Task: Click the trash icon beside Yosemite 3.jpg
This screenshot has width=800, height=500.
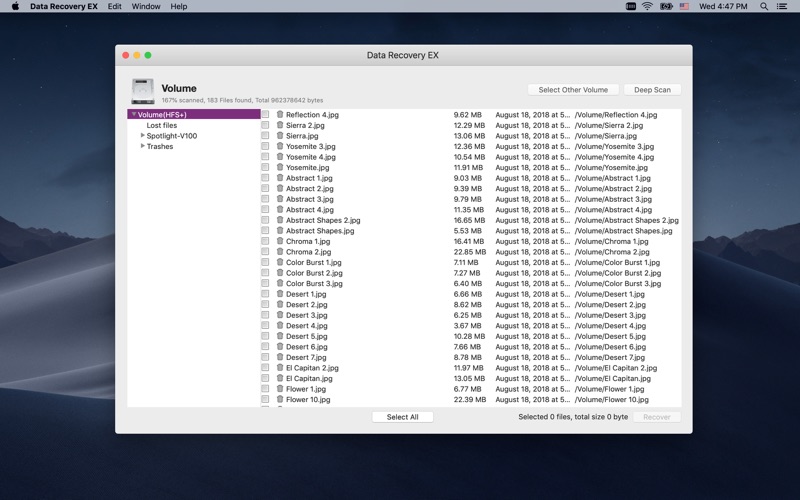Action: point(280,146)
